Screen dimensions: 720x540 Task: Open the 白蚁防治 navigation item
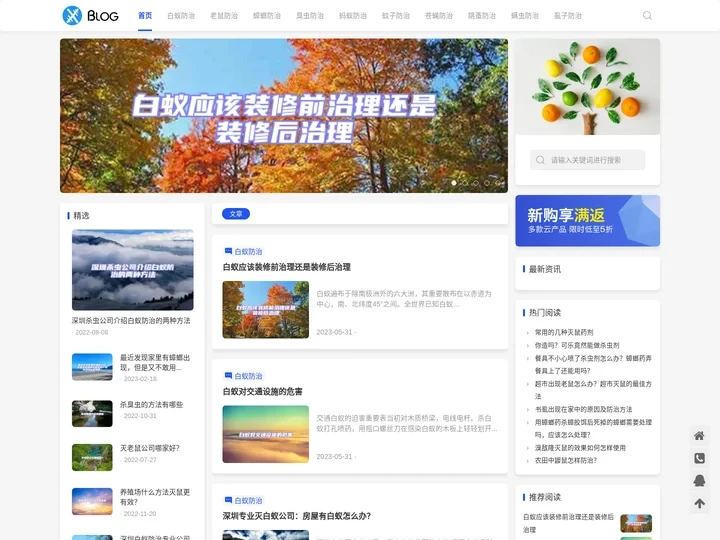(x=181, y=16)
